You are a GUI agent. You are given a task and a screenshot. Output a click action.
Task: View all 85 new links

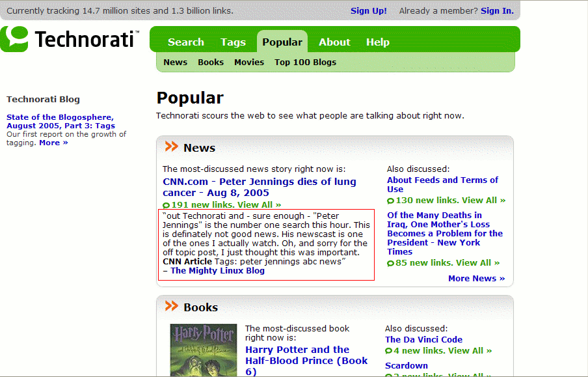click(x=448, y=263)
